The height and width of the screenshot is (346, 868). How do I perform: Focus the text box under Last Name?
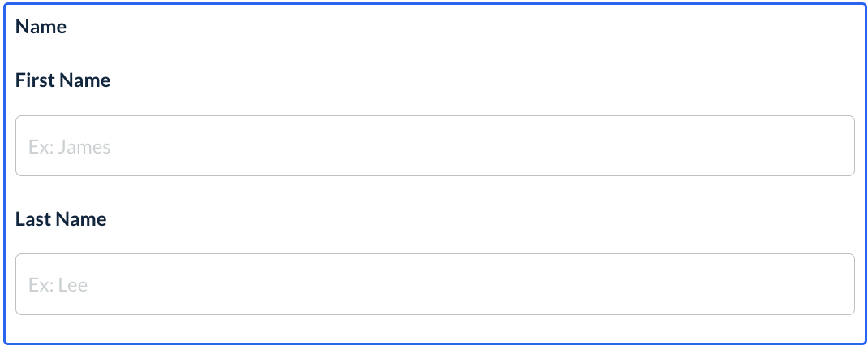435,284
